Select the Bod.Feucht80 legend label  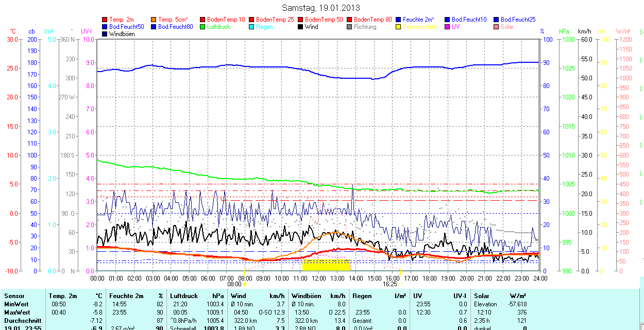click(x=175, y=27)
